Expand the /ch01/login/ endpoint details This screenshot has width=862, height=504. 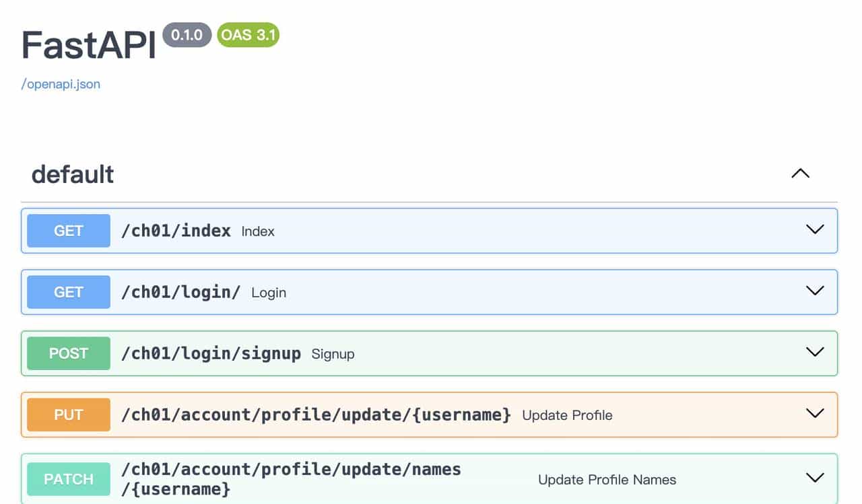(815, 291)
